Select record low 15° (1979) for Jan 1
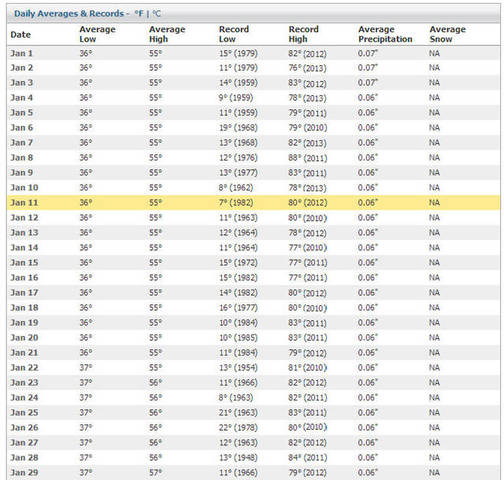Image resolution: width=504 pixels, height=480 pixels. coord(238,53)
